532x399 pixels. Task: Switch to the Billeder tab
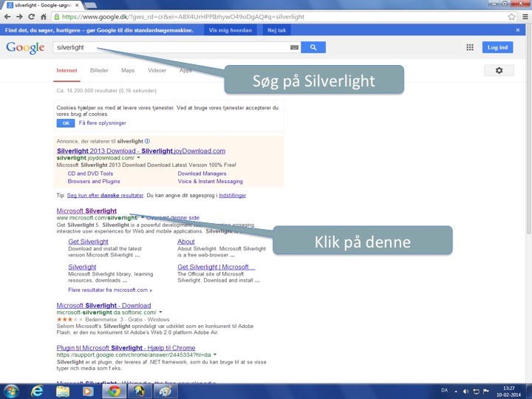(x=99, y=71)
